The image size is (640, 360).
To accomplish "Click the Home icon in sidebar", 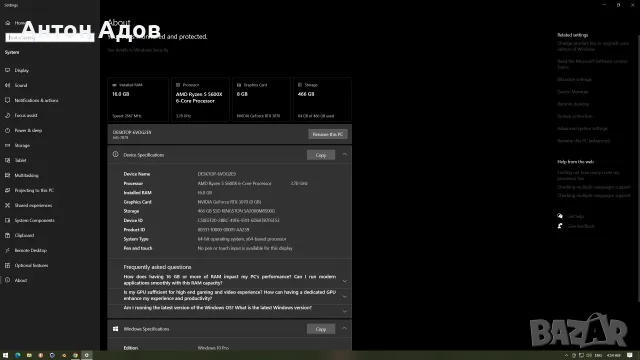I will click(x=8, y=23).
